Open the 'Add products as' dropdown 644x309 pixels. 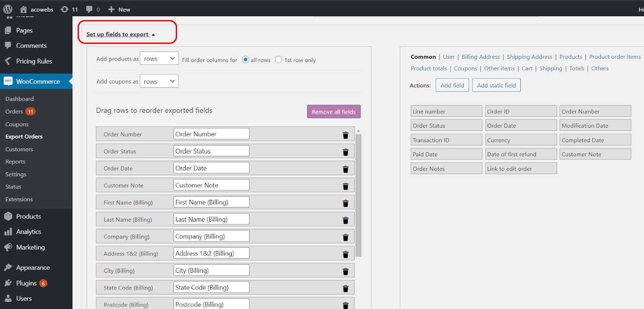159,58
